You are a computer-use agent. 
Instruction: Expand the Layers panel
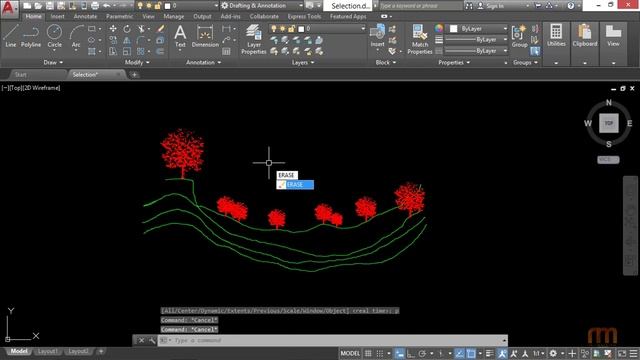(x=303, y=62)
